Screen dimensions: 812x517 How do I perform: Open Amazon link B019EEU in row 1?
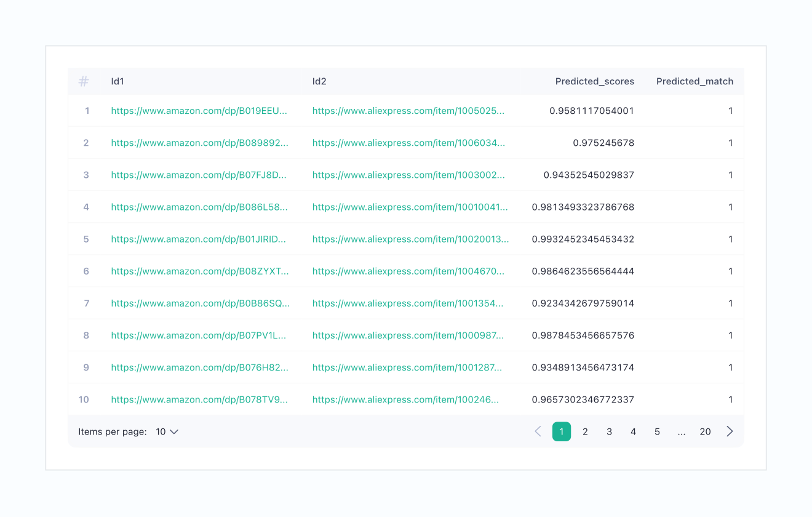(199, 111)
